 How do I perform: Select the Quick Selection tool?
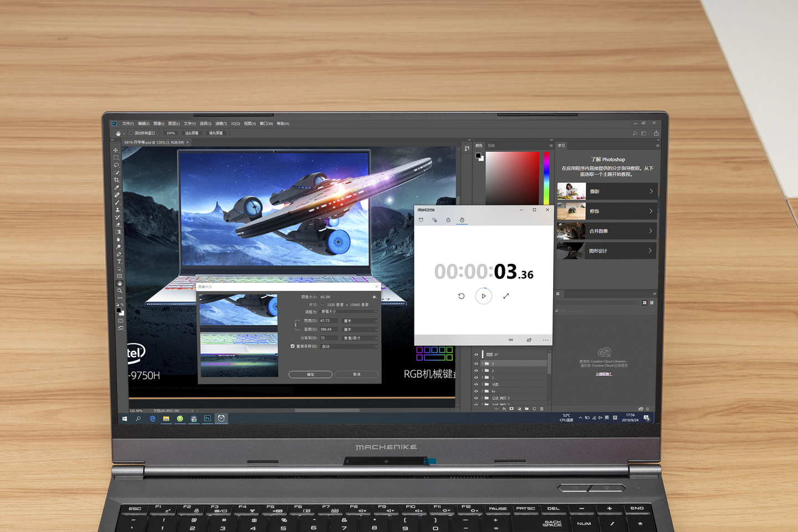point(116,172)
